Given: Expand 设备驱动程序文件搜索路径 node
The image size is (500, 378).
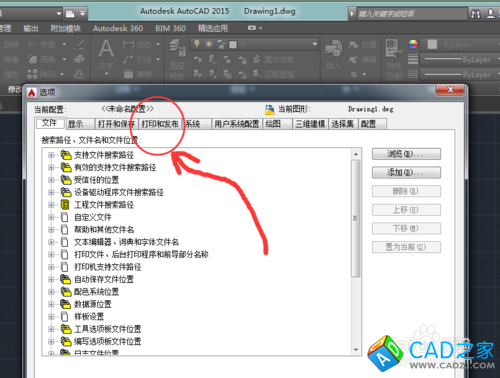Looking at the screenshot, I should [51, 192].
